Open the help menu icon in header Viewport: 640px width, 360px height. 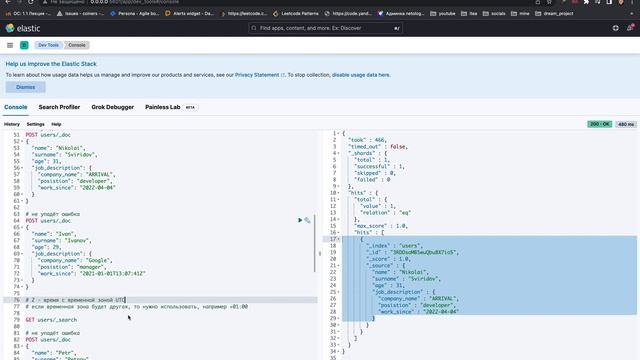615,28
